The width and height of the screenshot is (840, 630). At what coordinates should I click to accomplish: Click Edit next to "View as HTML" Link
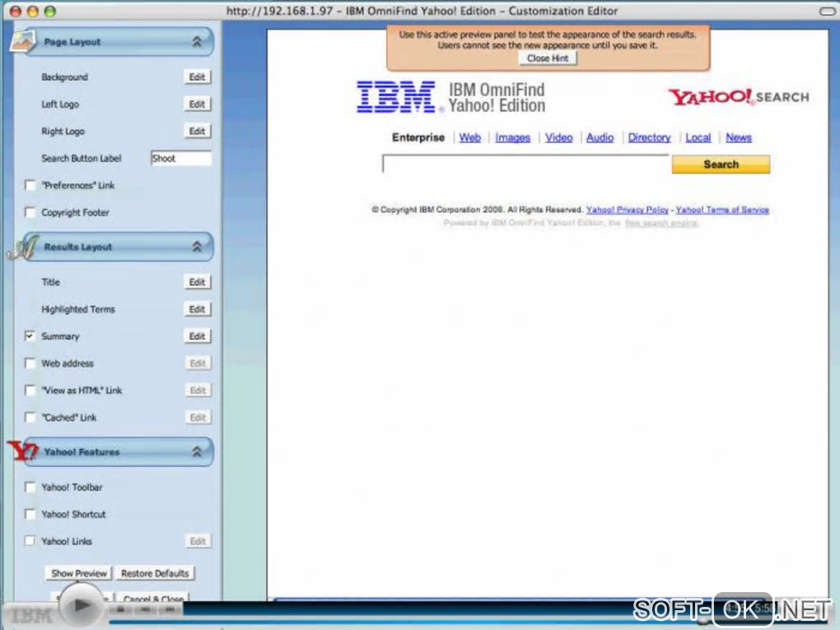[x=198, y=390]
